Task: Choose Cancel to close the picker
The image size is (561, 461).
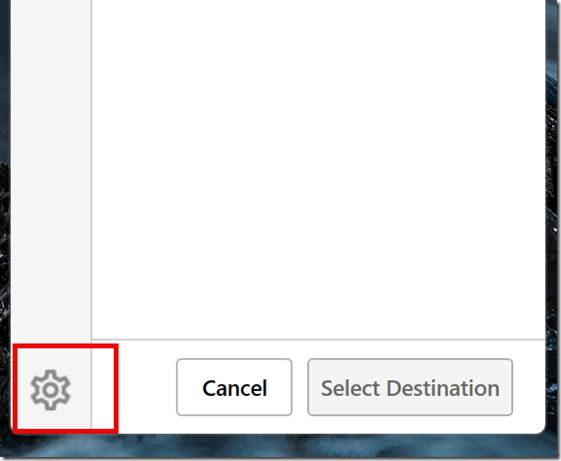Action: coord(234,387)
